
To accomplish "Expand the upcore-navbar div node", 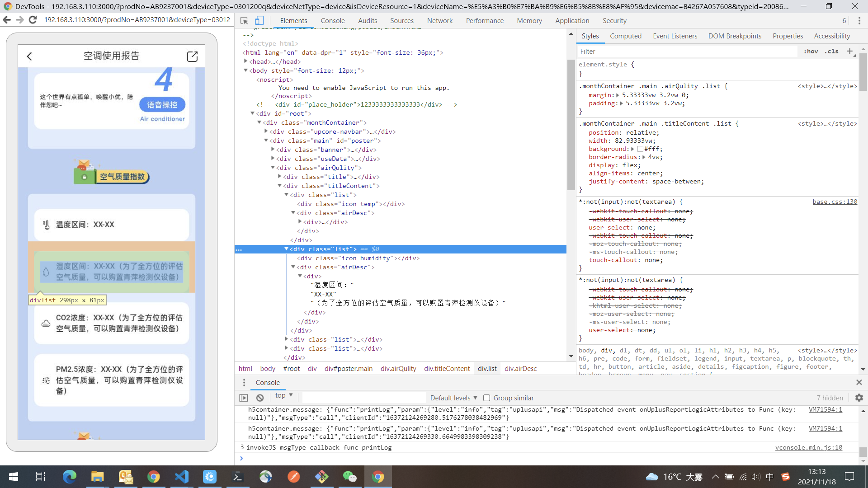I will [266, 131].
